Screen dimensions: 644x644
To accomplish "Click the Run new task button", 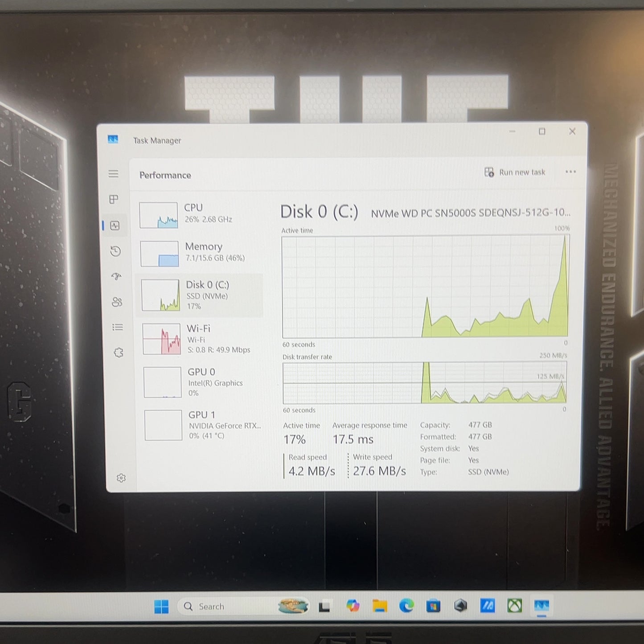I will (515, 172).
